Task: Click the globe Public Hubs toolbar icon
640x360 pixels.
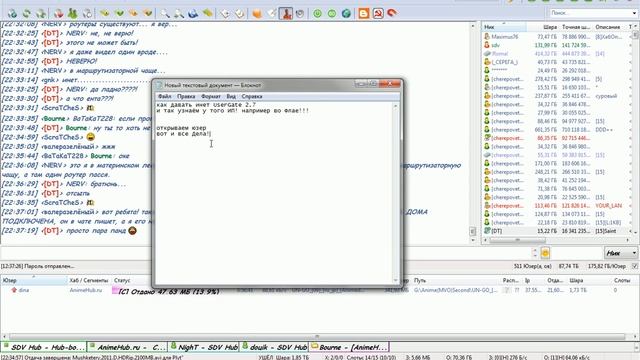Action: (13, 13)
